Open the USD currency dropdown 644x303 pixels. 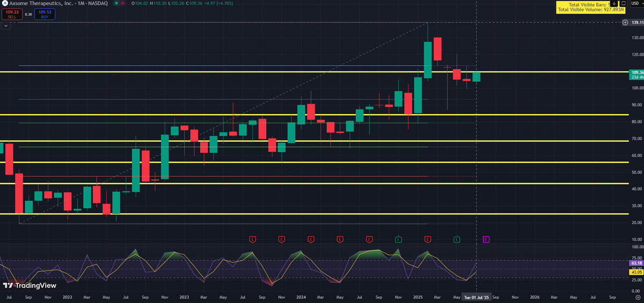[636, 4]
